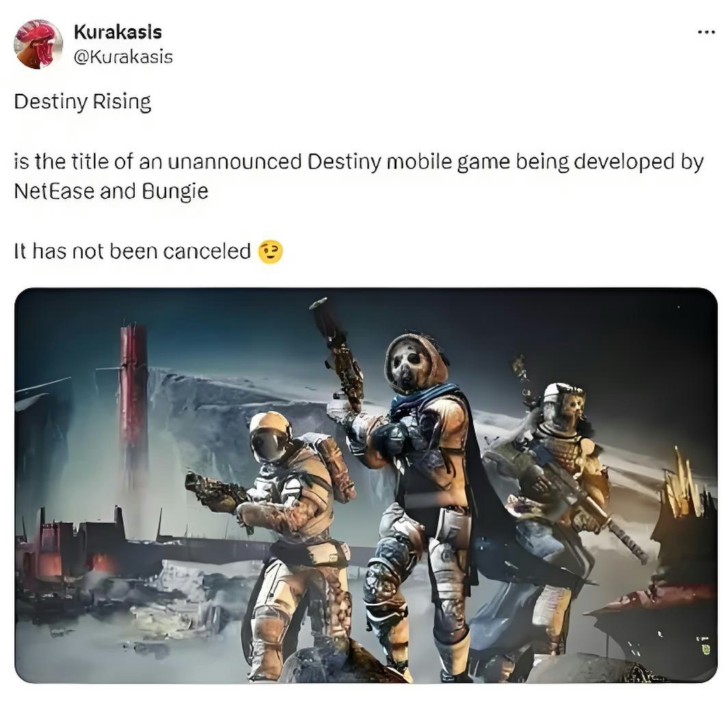Image resolution: width=728 pixels, height=701 pixels.
Task: Open the three-dot more options menu
Action: tap(706, 33)
